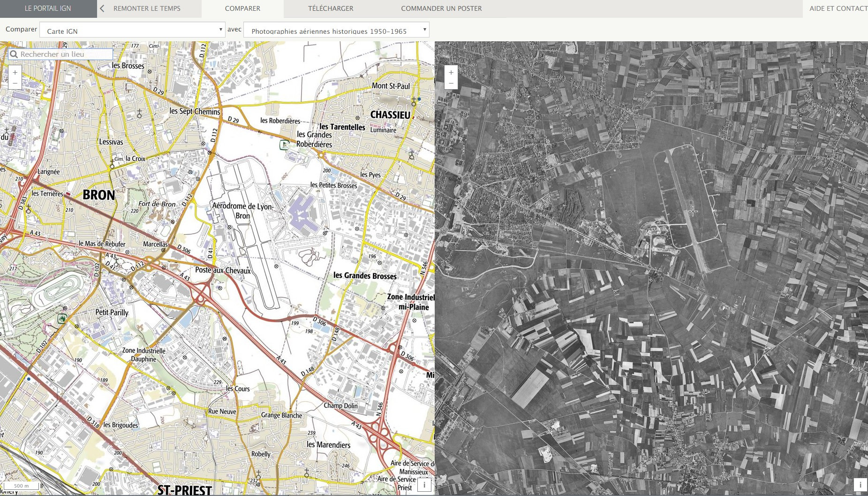
Task: Go to the Remonter le temps tab
Action: (147, 8)
